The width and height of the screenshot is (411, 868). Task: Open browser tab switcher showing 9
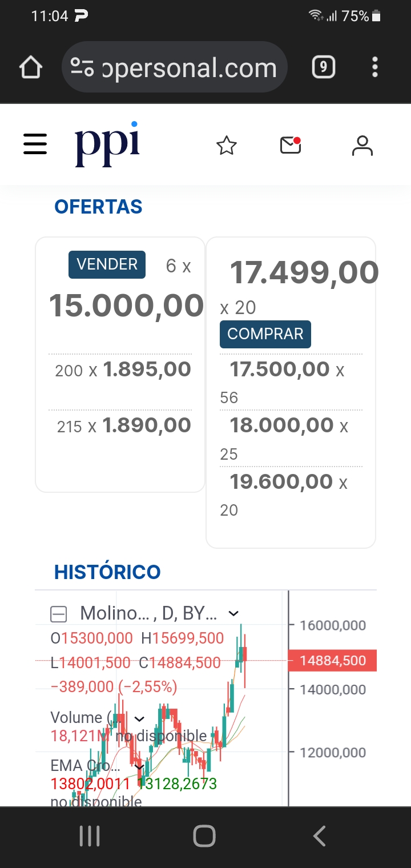click(323, 67)
